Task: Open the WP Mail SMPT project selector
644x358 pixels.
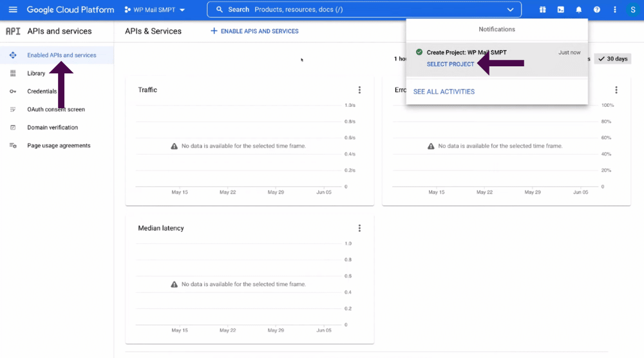Action: coord(155,10)
